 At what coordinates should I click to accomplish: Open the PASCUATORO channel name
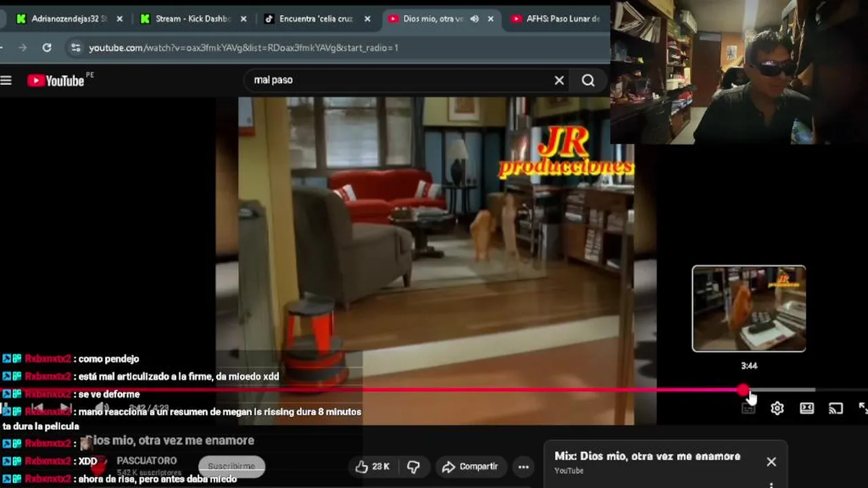coord(146,461)
